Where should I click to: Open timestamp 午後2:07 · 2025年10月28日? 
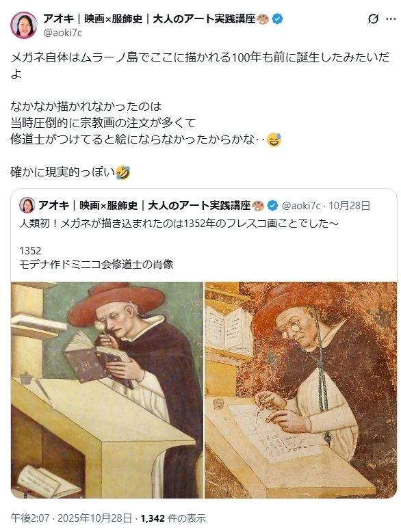71,518
